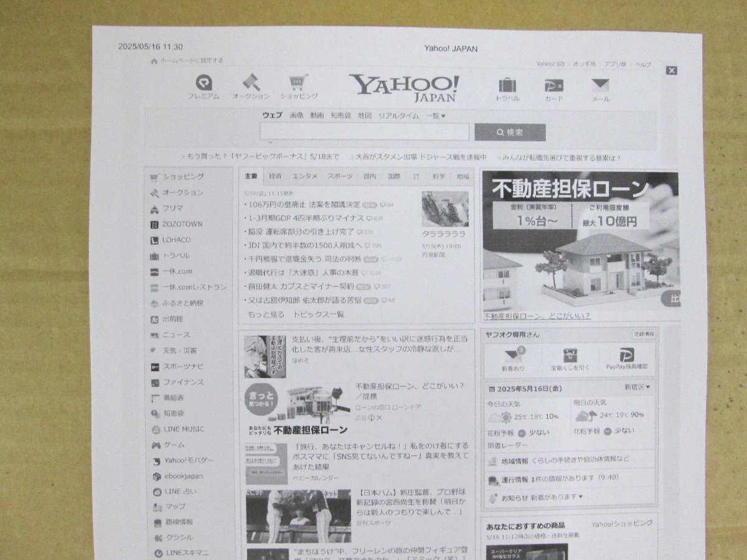Select the 主要 news tab
Viewport: 747px width, 560px height.
pyautogui.click(x=251, y=176)
